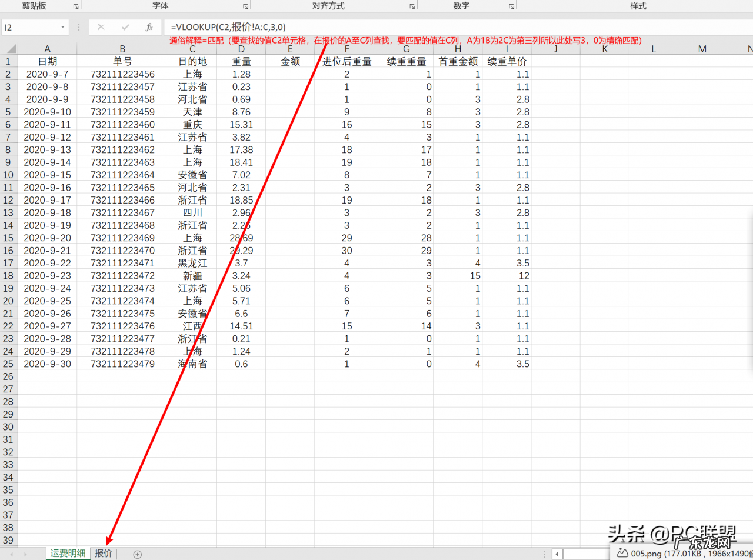
Task: Select row 10 header
Action: (8, 174)
